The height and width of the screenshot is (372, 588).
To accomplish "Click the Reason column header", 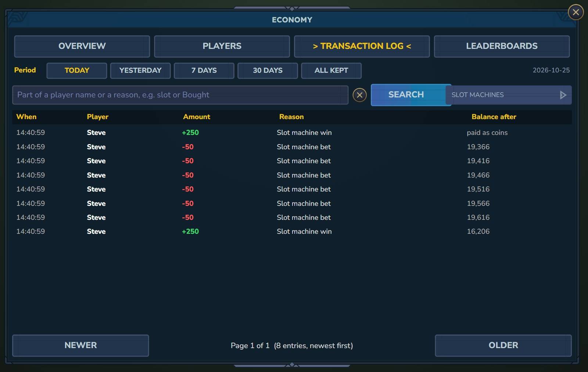I will (x=291, y=117).
